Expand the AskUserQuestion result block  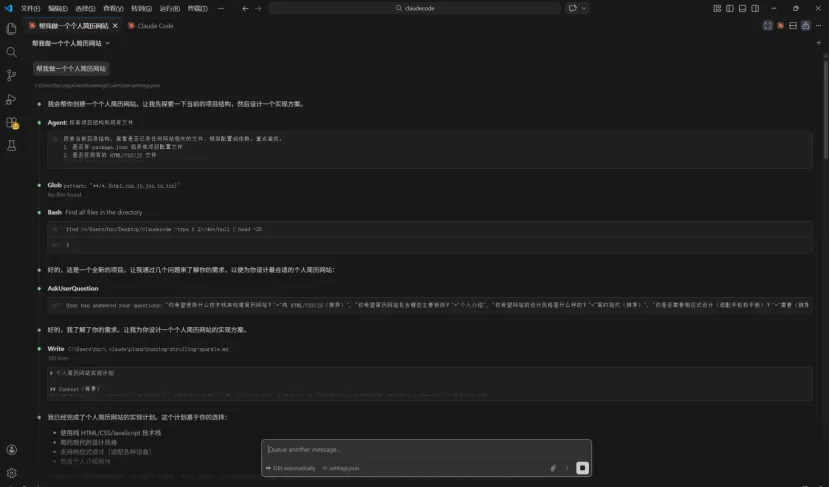click(x=430, y=305)
